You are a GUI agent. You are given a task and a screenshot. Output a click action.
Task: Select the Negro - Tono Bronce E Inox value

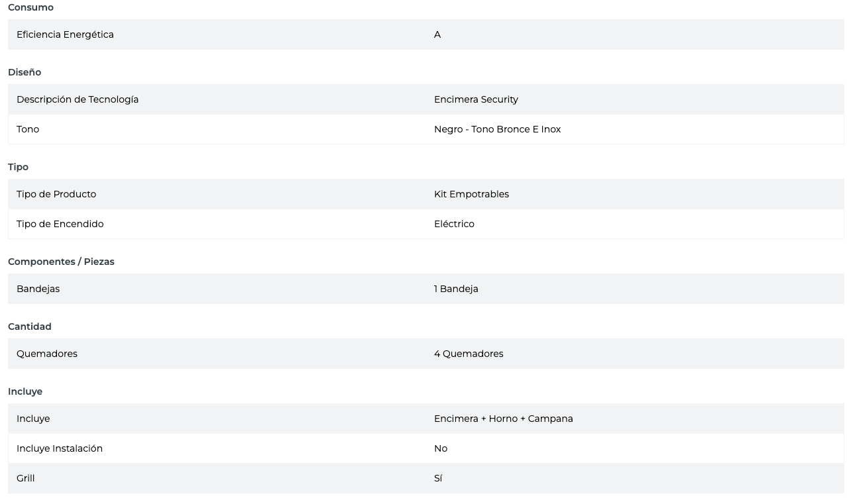pyautogui.click(x=497, y=129)
